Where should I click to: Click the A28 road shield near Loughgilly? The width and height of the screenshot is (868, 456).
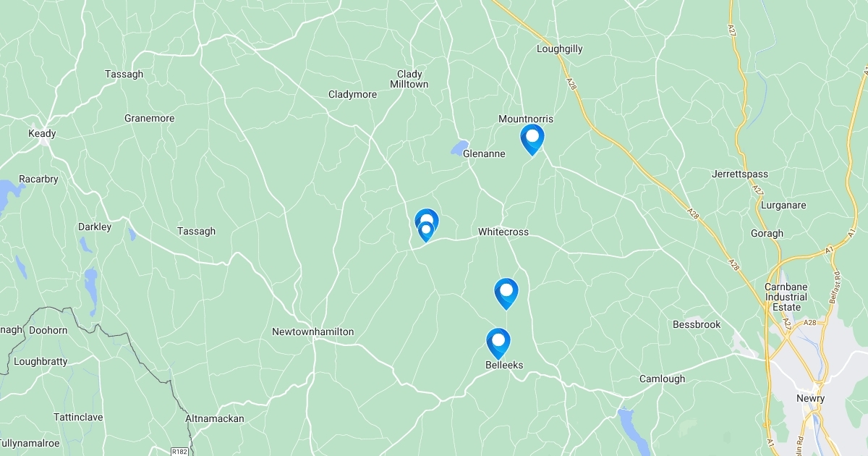(x=571, y=85)
